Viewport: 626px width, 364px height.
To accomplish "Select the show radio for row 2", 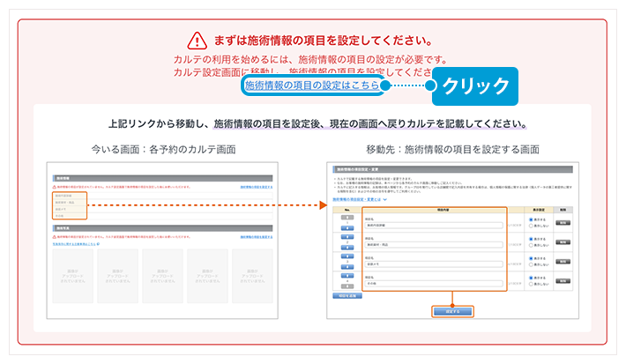I will tap(531, 239).
